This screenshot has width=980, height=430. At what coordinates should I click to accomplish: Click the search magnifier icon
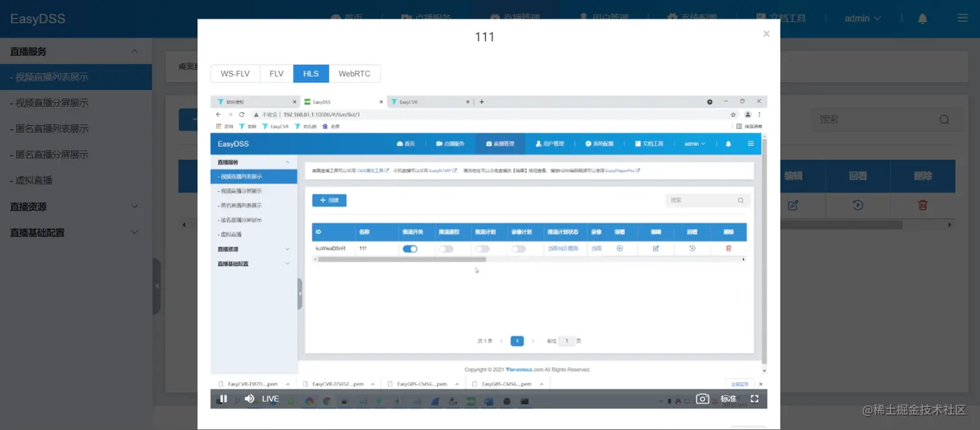coord(944,119)
